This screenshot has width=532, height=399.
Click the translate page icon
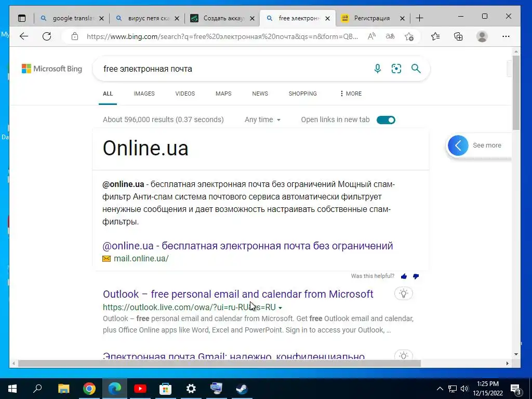tap(390, 36)
